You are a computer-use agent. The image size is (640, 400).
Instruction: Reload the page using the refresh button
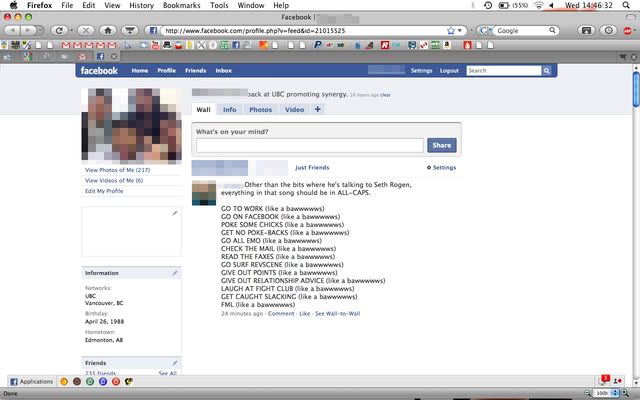pos(59,30)
